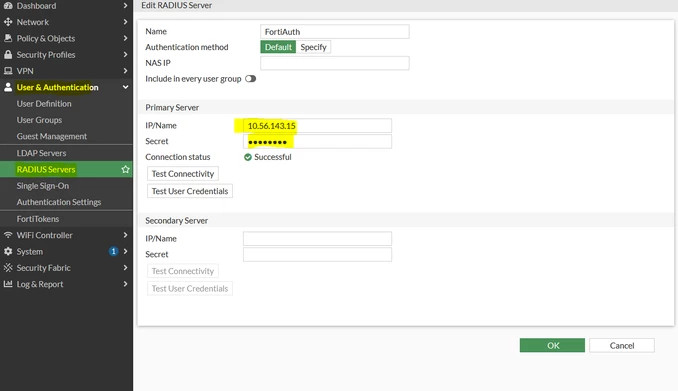
Task: Click the Secondary Server section heading
Action: 176,221
